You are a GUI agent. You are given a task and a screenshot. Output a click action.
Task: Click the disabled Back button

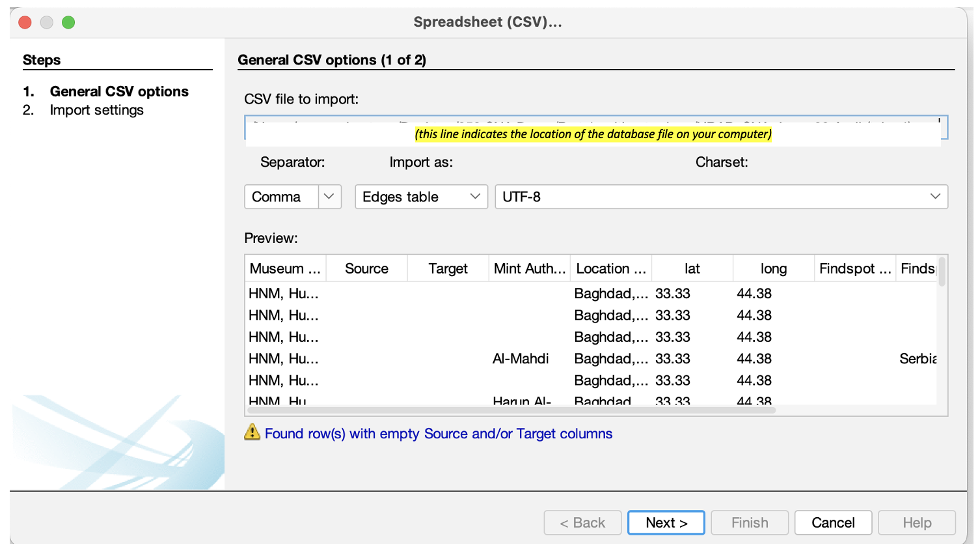pyautogui.click(x=582, y=522)
